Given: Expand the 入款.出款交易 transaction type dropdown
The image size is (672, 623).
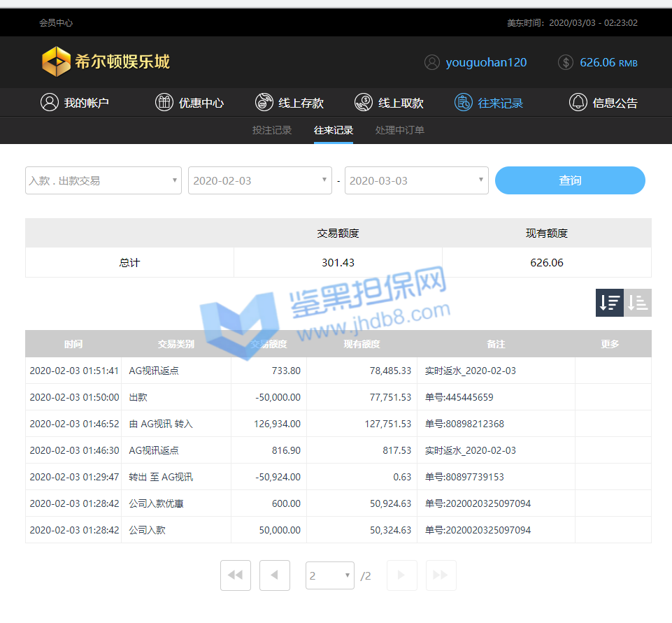Looking at the screenshot, I should [103, 180].
